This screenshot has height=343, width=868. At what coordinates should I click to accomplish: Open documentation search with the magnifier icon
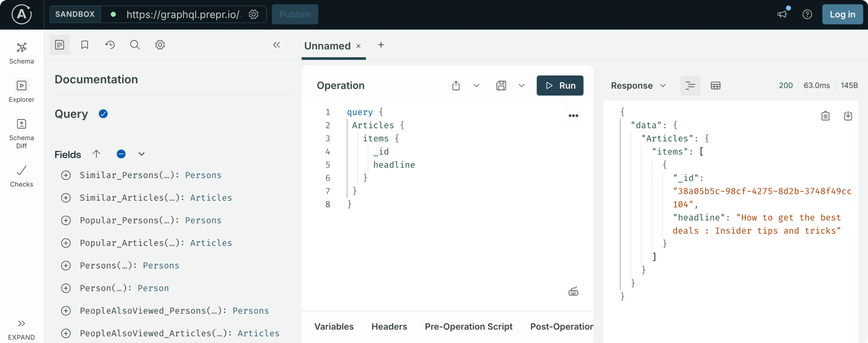click(x=134, y=45)
